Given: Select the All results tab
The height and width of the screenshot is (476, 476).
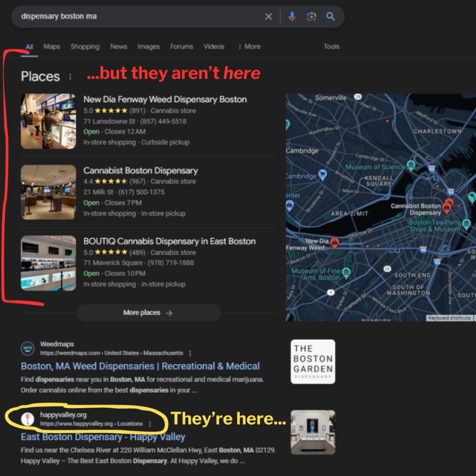Looking at the screenshot, I should (29, 47).
